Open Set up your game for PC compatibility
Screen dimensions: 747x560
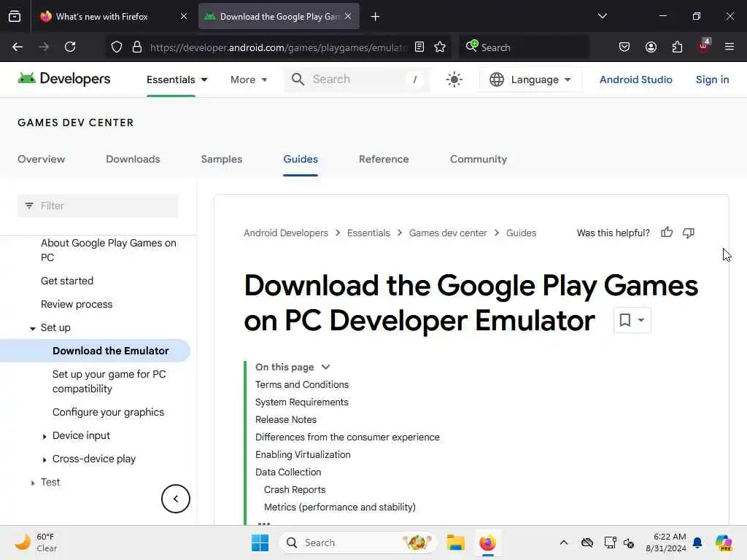[109, 381]
